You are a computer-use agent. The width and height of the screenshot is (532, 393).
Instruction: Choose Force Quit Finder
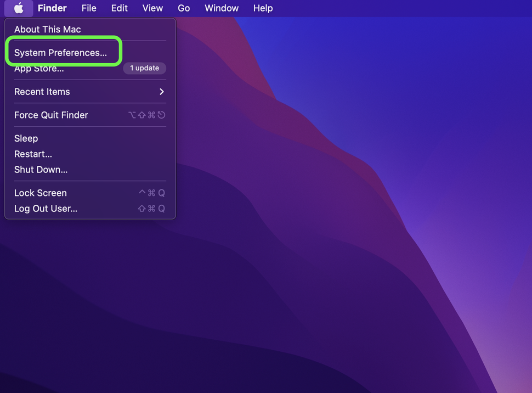[90, 115]
